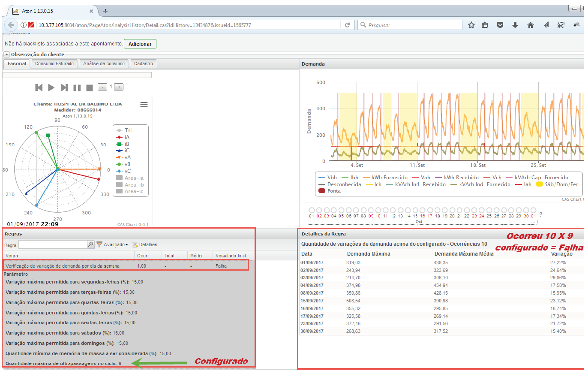
Task: Click the skip-to-first-record playback icon
Action: 39,87
